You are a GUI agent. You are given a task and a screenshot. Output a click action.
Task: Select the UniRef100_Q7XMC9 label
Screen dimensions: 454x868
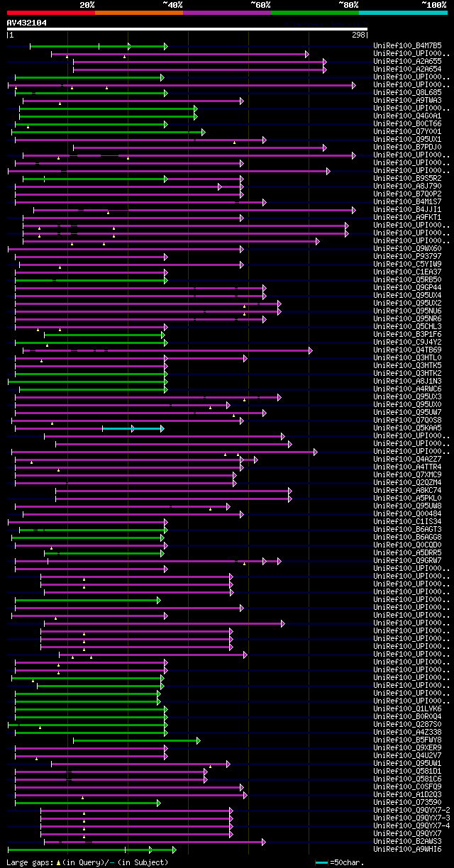(407, 475)
